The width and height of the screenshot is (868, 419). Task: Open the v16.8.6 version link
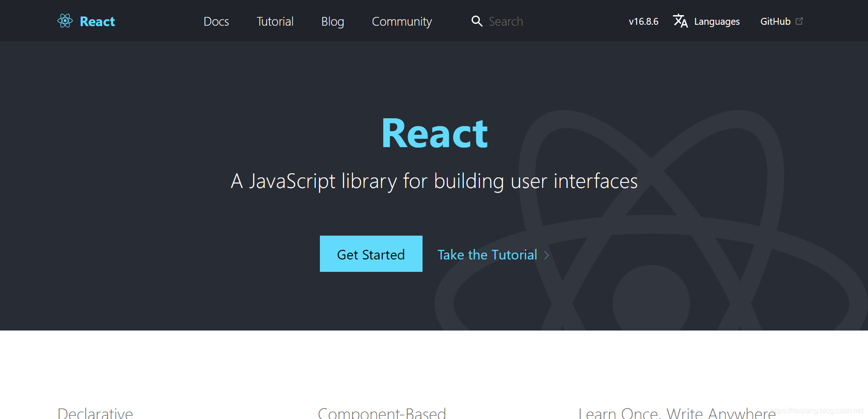click(643, 22)
